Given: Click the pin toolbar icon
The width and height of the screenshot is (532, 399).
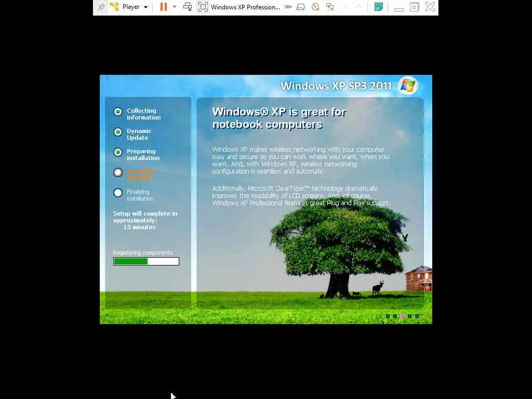Looking at the screenshot, I should (x=101, y=7).
